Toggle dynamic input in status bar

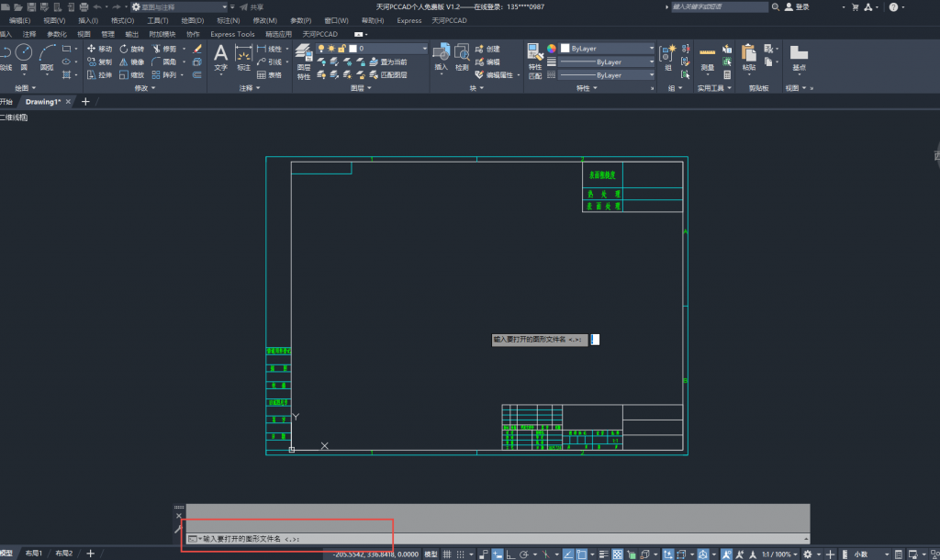click(497, 554)
